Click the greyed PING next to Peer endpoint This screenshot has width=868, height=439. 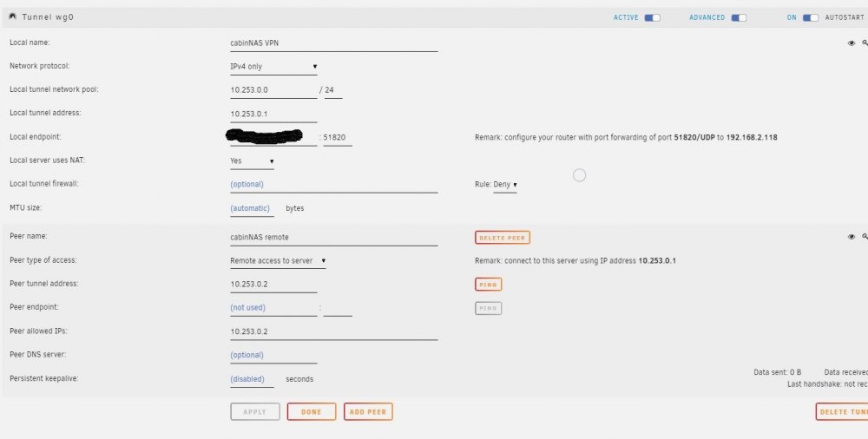click(x=488, y=308)
